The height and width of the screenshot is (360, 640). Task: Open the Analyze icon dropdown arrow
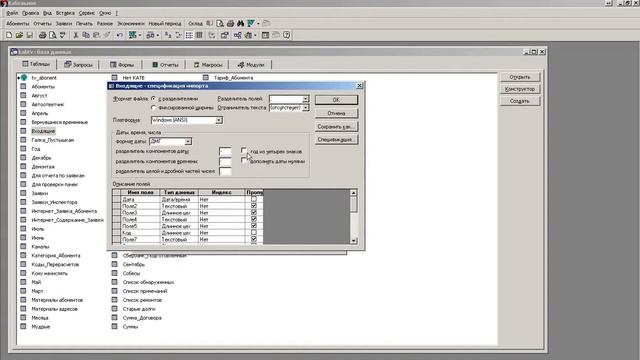pyautogui.click(x=158, y=36)
